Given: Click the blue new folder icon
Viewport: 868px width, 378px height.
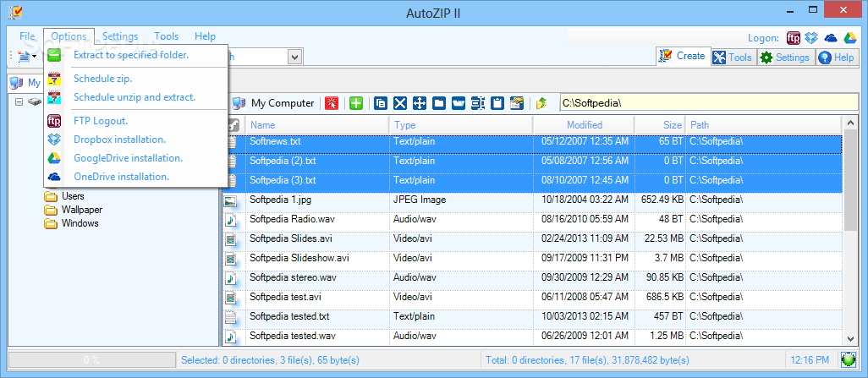Looking at the screenshot, I should [439, 103].
